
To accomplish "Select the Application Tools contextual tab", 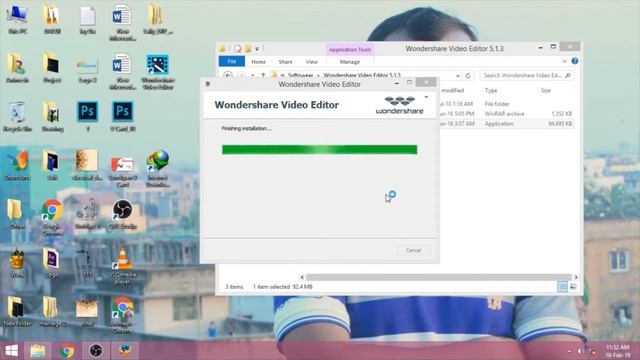I will (x=350, y=49).
